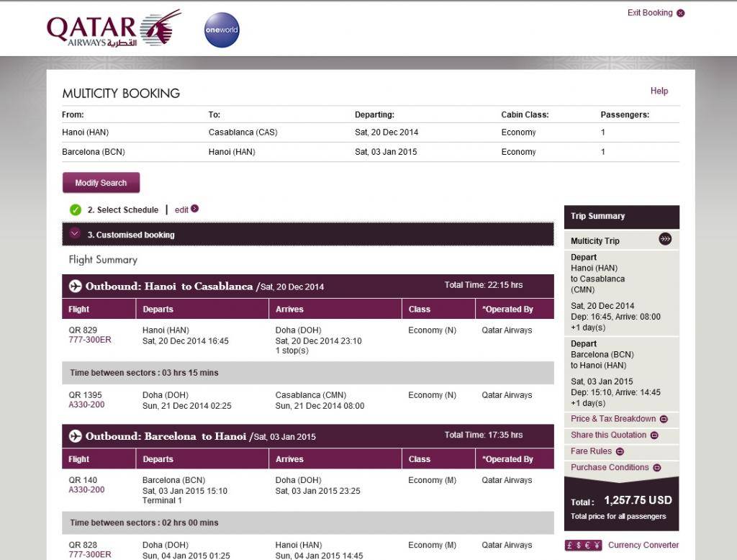Click the Sat, 03 Jan 2015 departing date cell
This screenshot has width=737, height=560.
pyautogui.click(x=386, y=152)
